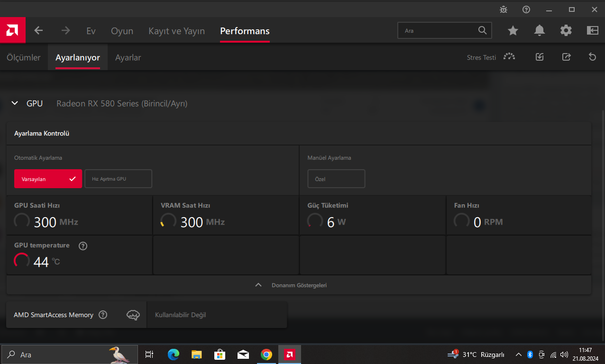The image size is (605, 364).
Task: Open the Ayarlar sub-tab
Action: (x=128, y=57)
